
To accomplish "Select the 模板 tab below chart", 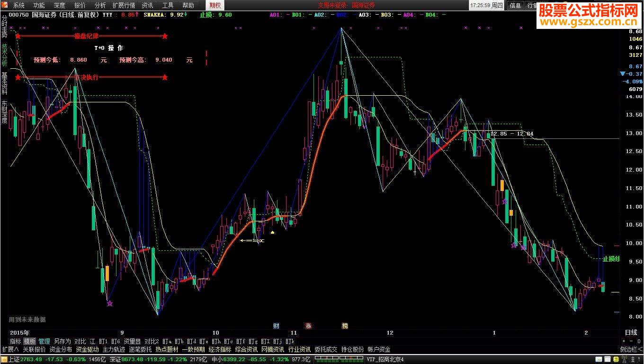I will pos(30,341).
